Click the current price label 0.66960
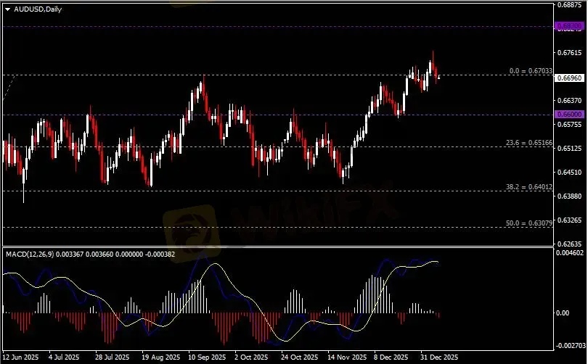 pyautogui.click(x=568, y=78)
